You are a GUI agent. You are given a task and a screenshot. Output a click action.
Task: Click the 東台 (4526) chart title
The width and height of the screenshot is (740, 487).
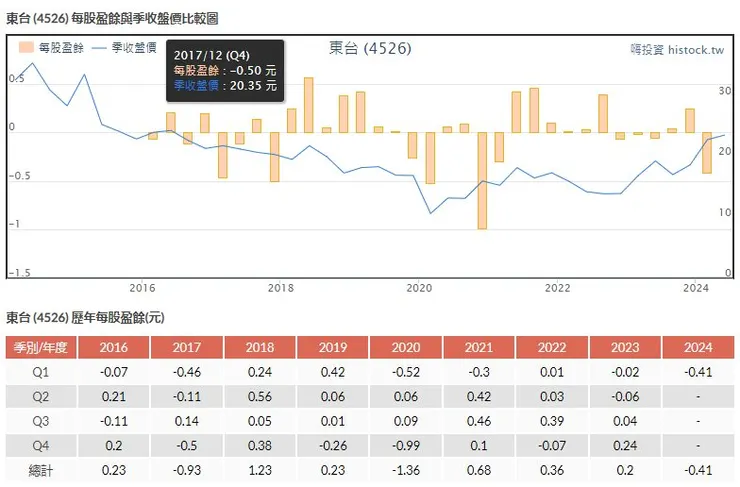(370, 48)
